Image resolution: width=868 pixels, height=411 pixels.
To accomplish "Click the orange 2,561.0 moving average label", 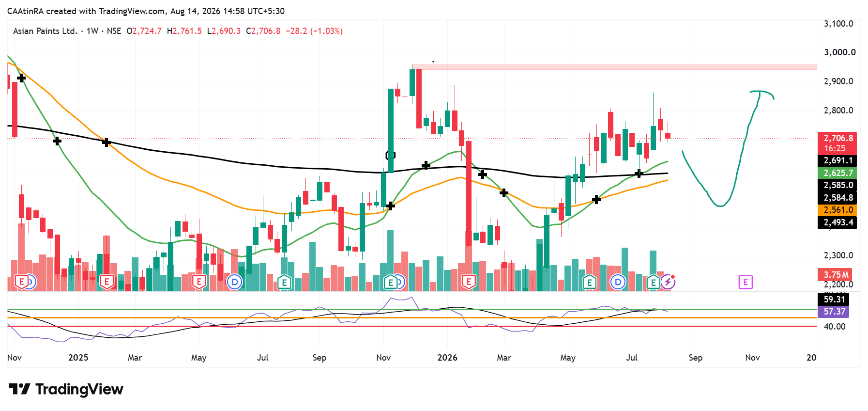I will [837, 210].
